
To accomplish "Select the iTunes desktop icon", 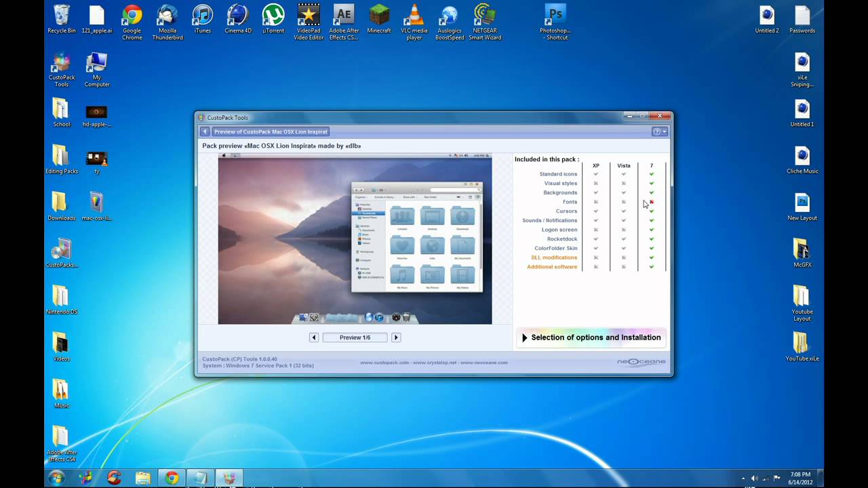I will pos(202,20).
